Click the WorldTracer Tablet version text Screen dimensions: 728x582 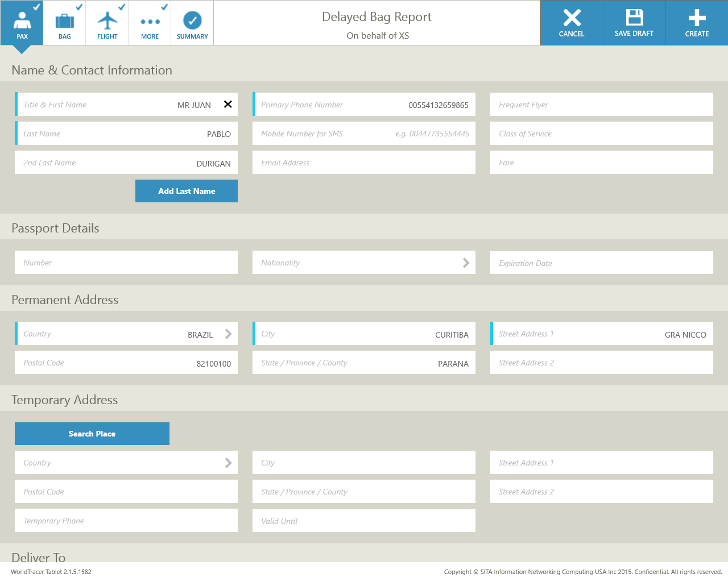coord(51,572)
